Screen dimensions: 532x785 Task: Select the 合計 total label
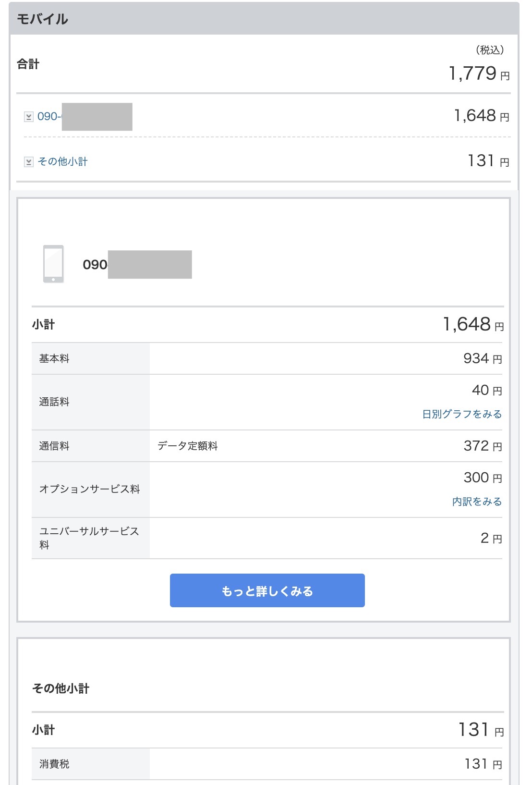tap(28, 64)
